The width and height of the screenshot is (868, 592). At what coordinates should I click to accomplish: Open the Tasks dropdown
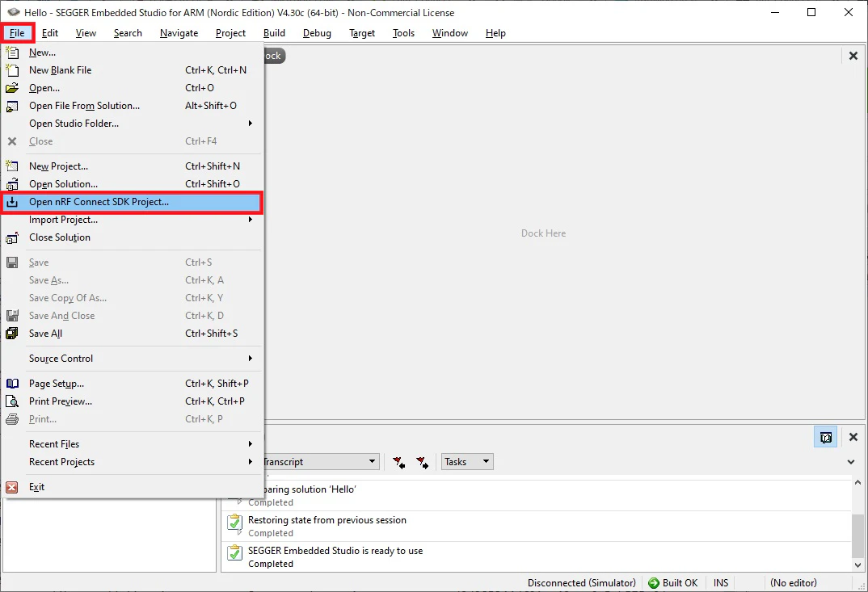pos(467,462)
